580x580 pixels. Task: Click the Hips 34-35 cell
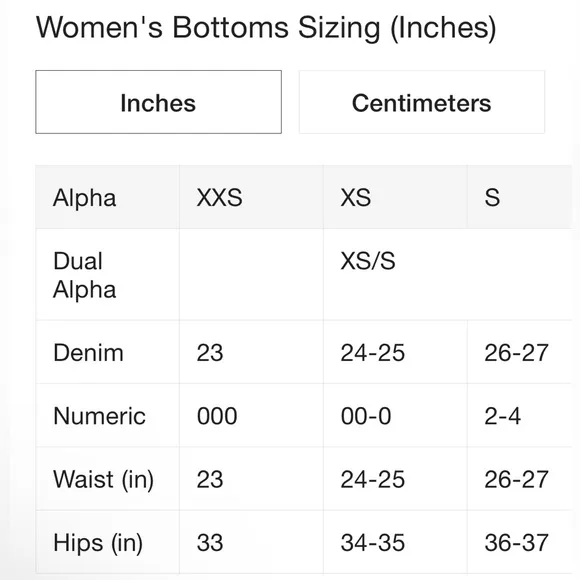395,542
